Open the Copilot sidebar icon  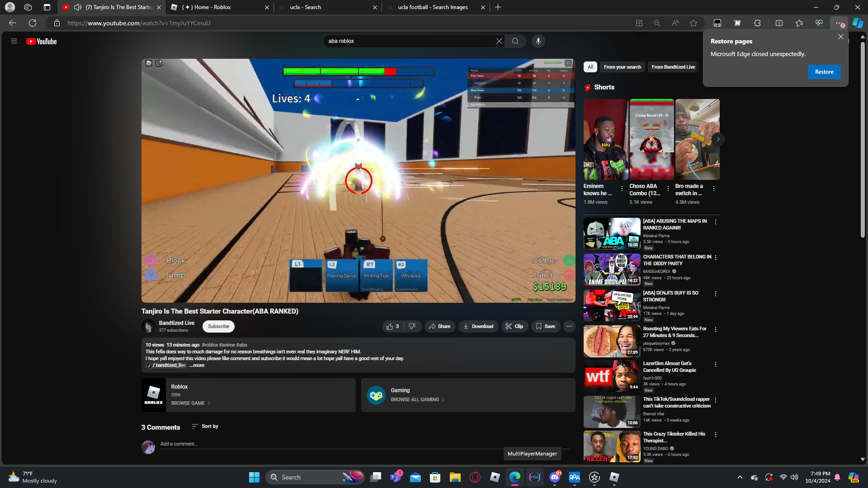coord(858,23)
